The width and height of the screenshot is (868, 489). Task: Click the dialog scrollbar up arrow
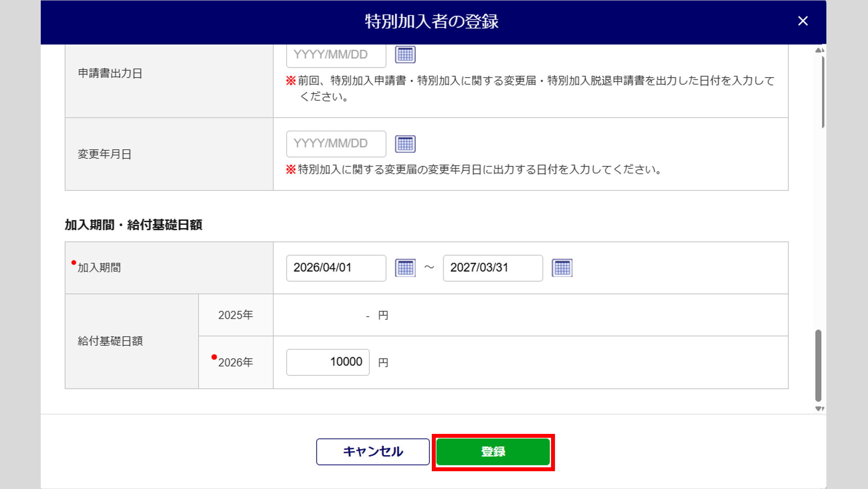(x=819, y=50)
